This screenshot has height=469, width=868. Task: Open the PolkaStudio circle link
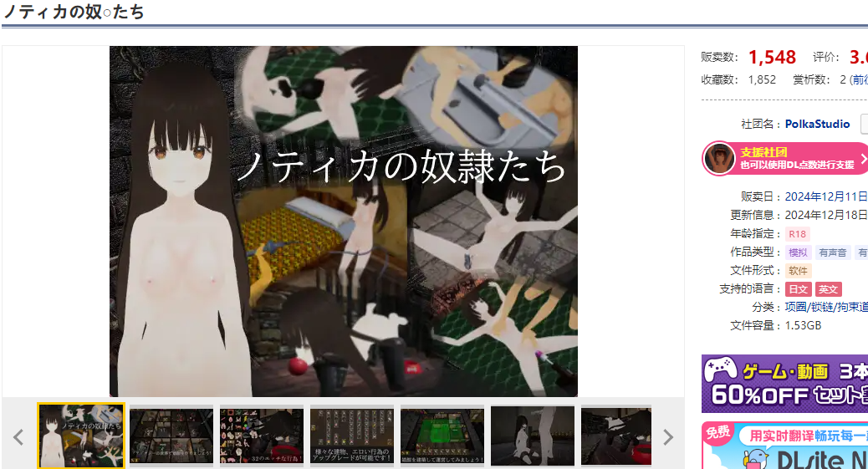coord(817,124)
